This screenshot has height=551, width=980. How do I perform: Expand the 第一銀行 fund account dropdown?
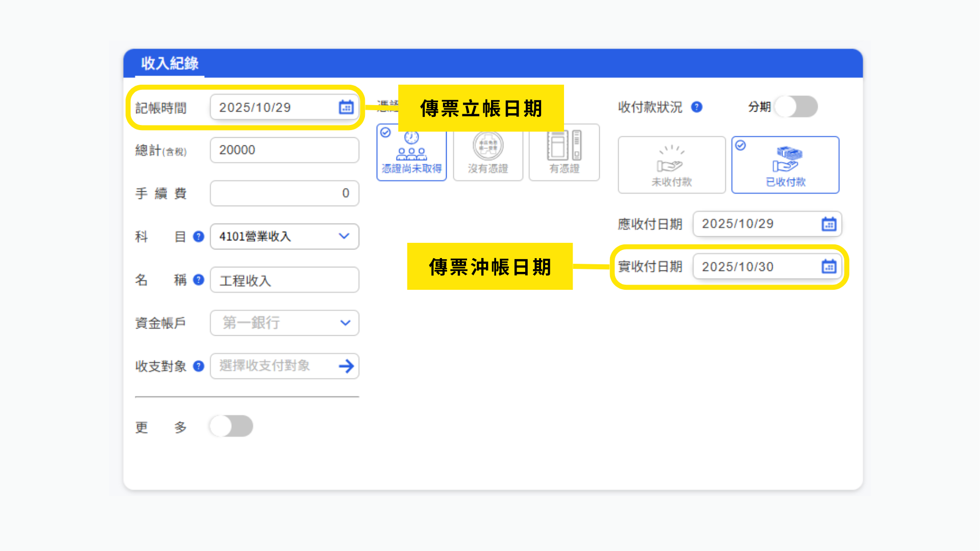pyautogui.click(x=345, y=323)
